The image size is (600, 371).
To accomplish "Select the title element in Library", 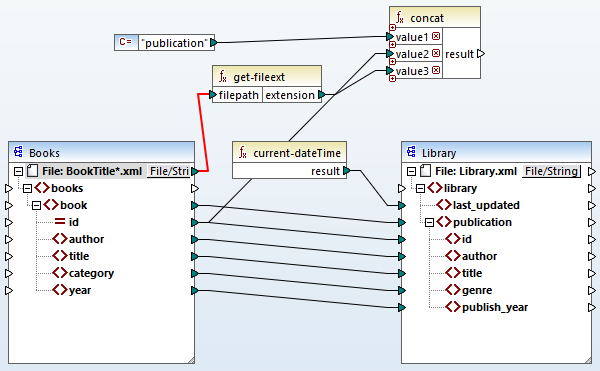I will (x=472, y=273).
